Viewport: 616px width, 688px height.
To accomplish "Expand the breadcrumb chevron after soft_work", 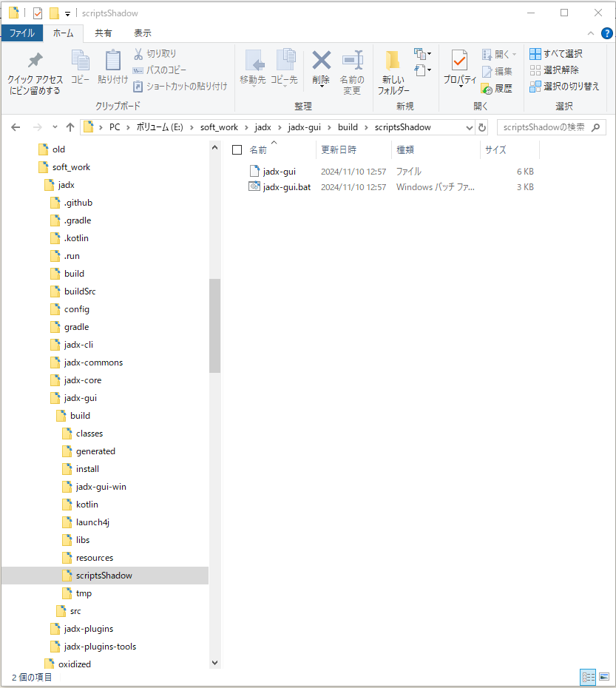I will coord(246,128).
